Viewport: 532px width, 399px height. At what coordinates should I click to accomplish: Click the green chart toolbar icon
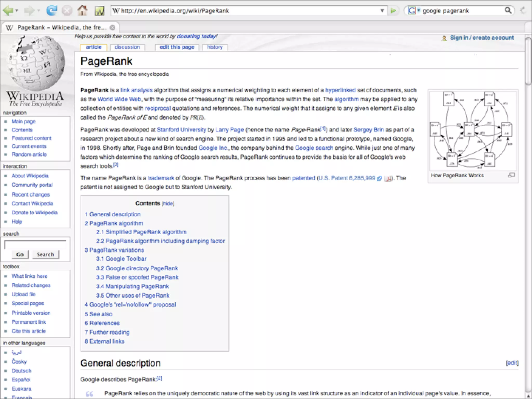(x=99, y=11)
